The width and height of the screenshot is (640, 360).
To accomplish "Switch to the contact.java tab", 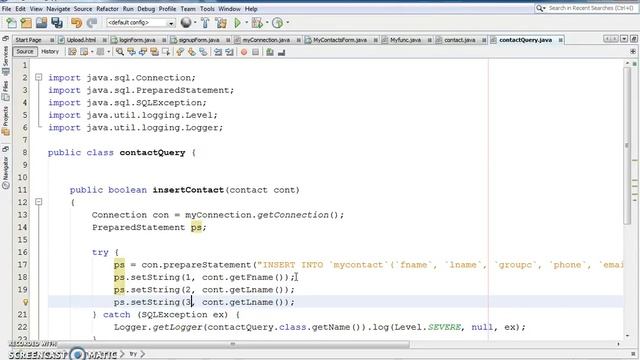I will click(x=459, y=40).
